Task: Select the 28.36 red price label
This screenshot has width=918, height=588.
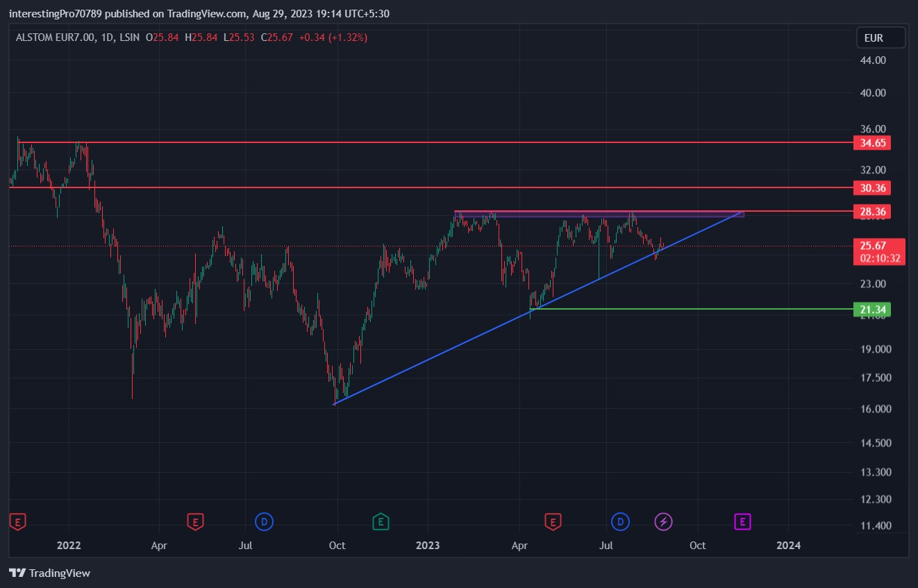Action: (x=871, y=211)
